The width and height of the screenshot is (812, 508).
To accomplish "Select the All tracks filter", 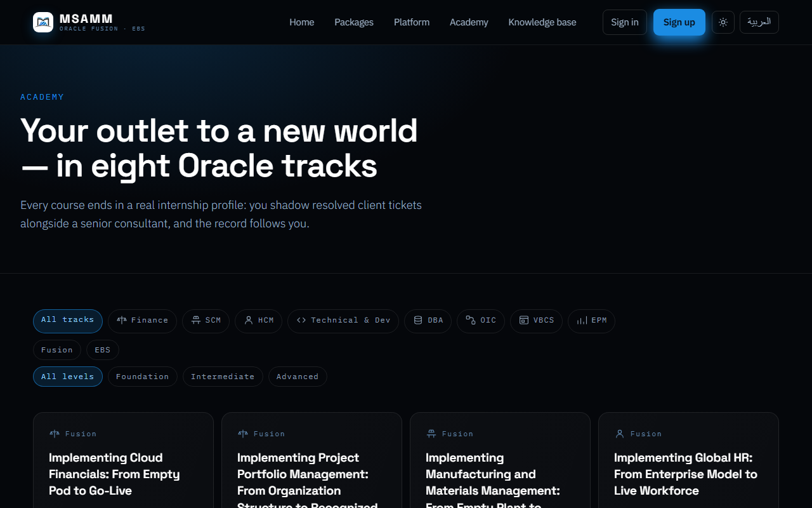I will pos(68,321).
